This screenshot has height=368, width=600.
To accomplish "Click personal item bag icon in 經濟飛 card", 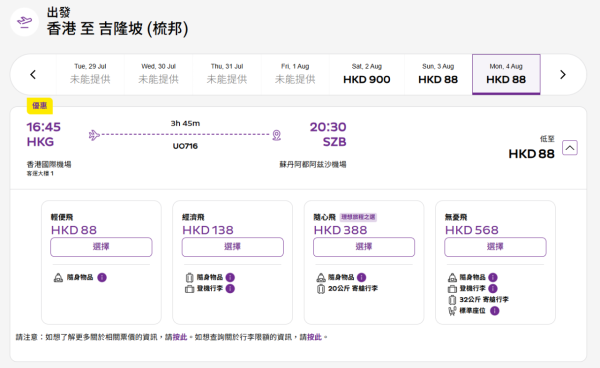I will [189, 278].
